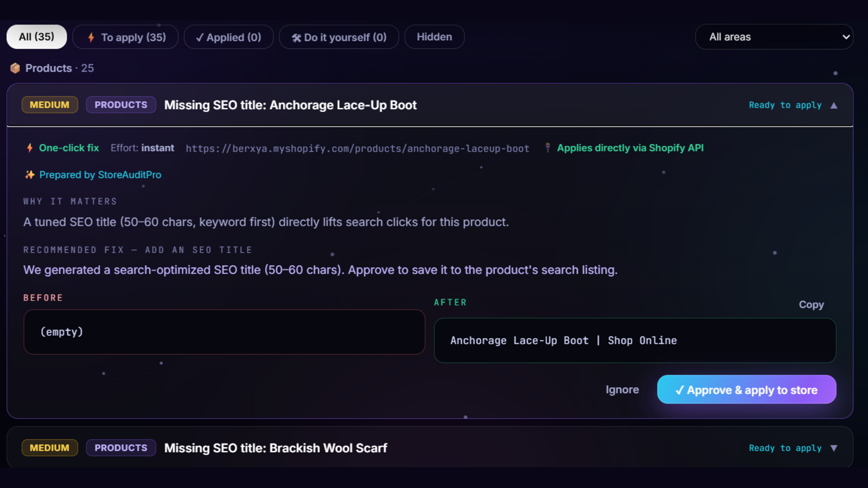Viewport: 868px width, 488px height.
Task: Click the checkmark icon in Applied tab
Action: (200, 37)
